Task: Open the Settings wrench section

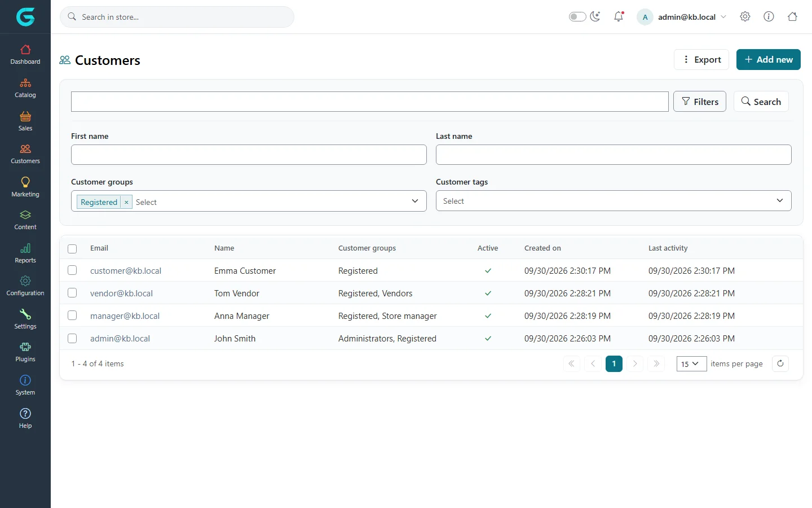Action: point(25,319)
